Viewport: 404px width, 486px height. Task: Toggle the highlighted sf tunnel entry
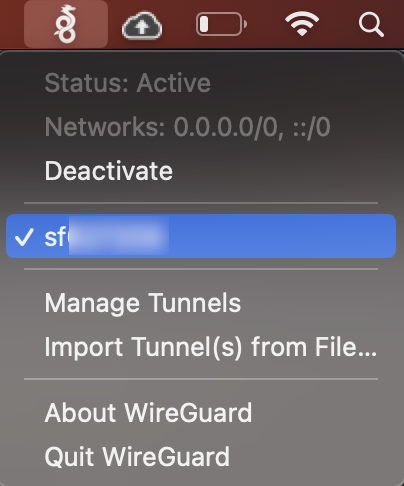click(201, 236)
